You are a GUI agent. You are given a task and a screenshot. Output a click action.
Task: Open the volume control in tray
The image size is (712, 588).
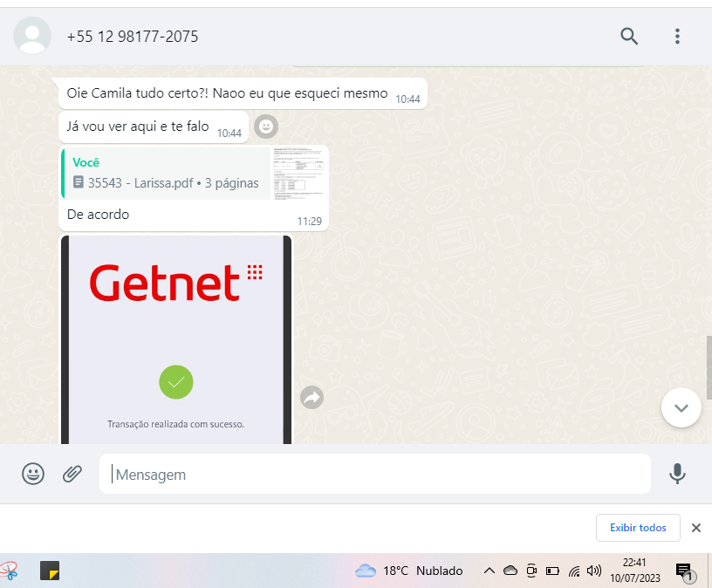point(594,571)
